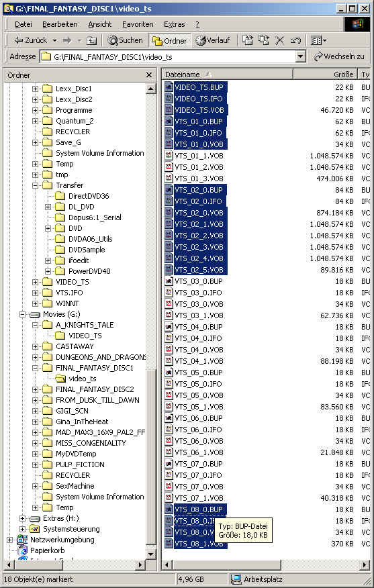Click the Move To folder icon
The image size is (374, 588).
(247, 40)
